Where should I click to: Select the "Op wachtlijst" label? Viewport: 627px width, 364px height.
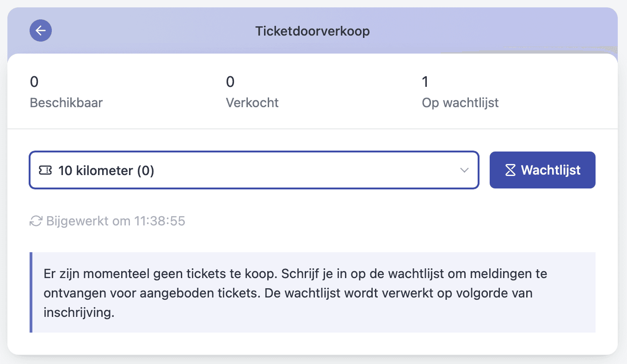[460, 103]
